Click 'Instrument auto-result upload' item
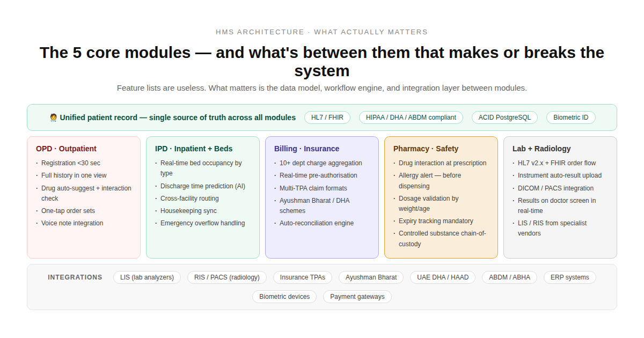Screen dimensions: 644x338 point(560,175)
